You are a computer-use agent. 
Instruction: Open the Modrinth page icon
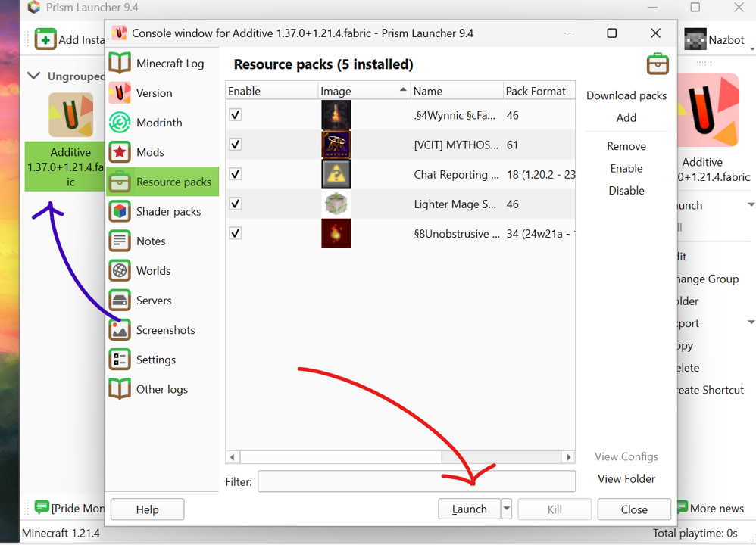(x=120, y=123)
